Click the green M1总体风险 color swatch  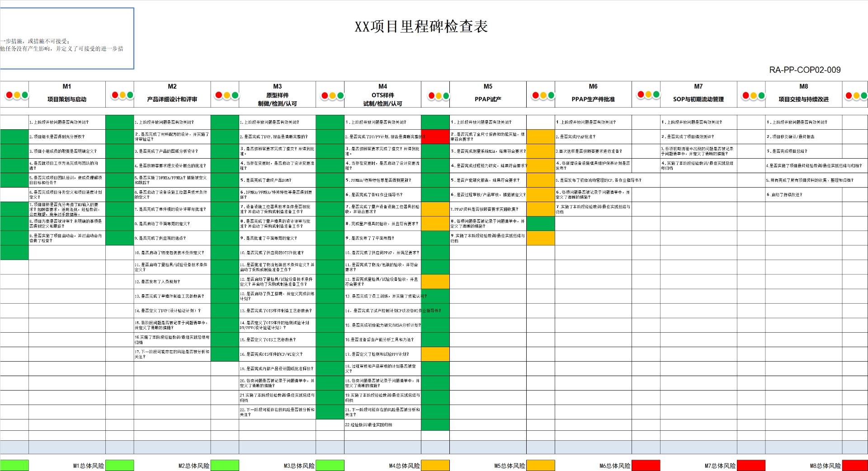tap(119, 465)
